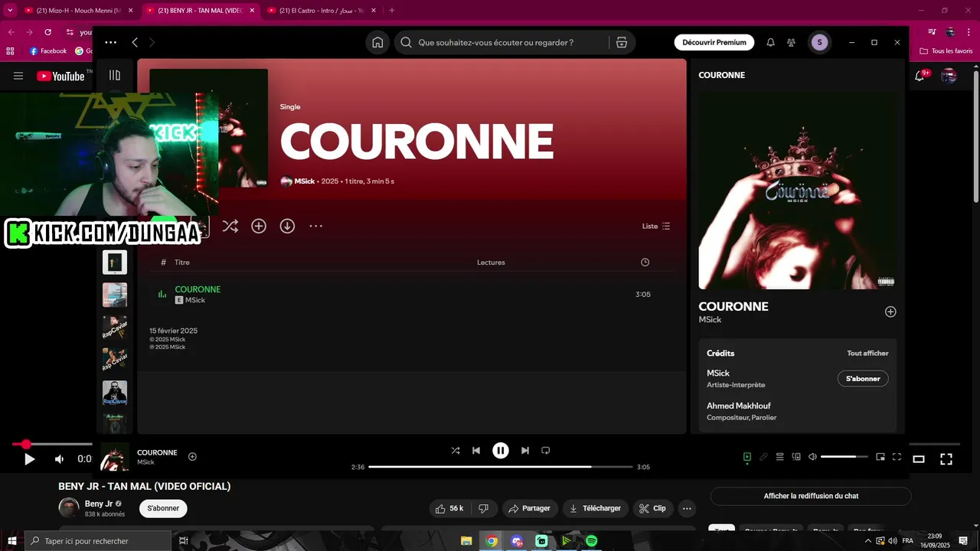Open a new Chrome tab
Screen dimensions: 980x551
tap(392, 11)
